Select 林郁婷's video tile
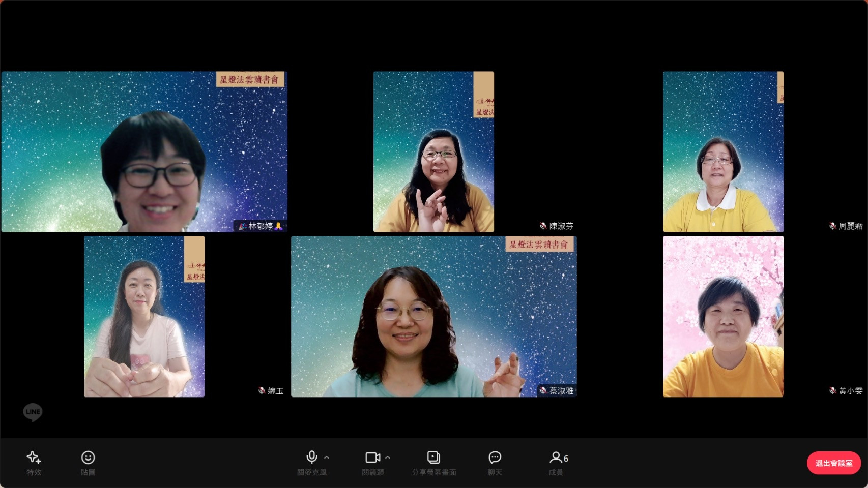 pos(144,151)
